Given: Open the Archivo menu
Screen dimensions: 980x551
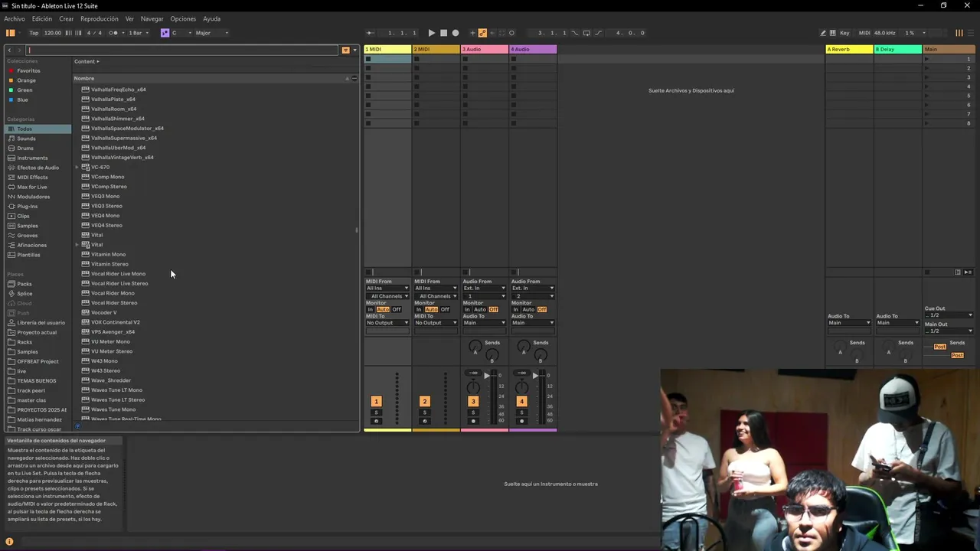Looking at the screenshot, I should (x=15, y=18).
